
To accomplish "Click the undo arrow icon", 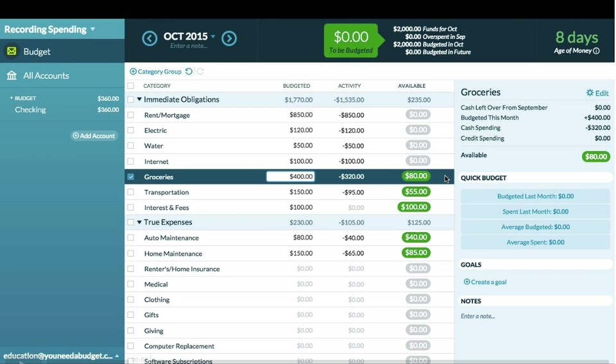I will pos(189,71).
